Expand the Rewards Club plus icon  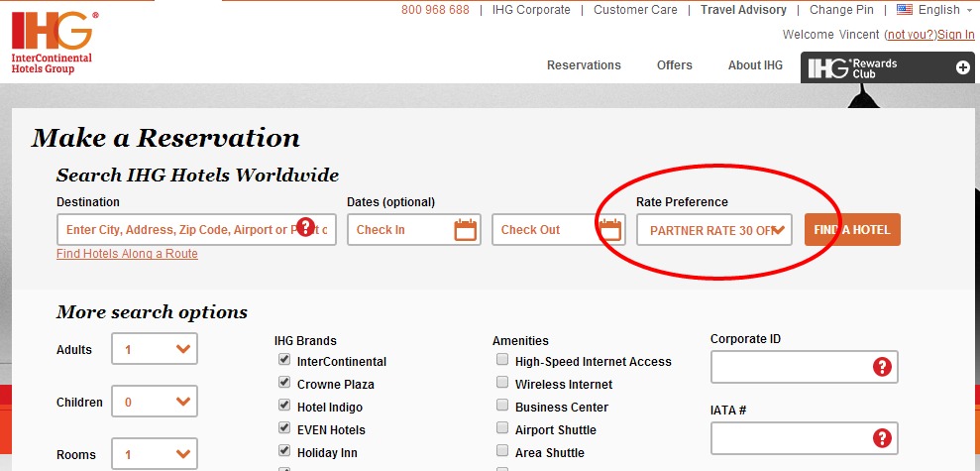tap(963, 67)
